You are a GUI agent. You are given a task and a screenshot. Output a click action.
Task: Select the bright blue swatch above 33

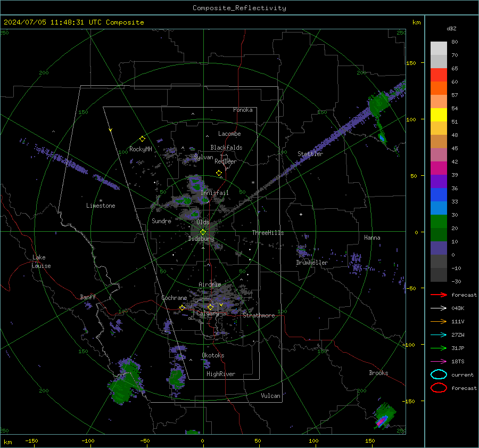[439, 195]
